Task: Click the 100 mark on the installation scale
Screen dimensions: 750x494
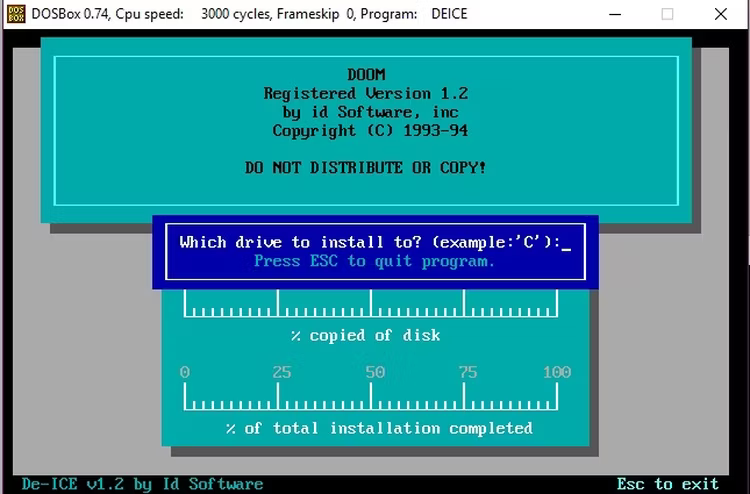Action: click(x=557, y=372)
